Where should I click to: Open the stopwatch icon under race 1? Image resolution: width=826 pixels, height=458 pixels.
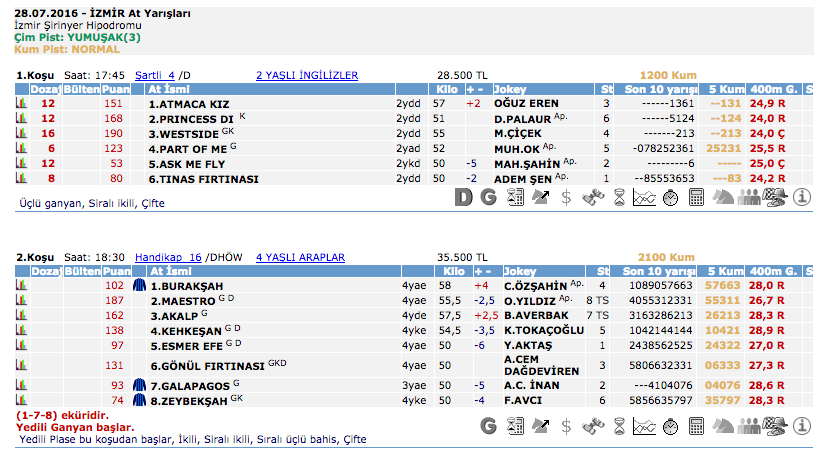[x=671, y=197]
